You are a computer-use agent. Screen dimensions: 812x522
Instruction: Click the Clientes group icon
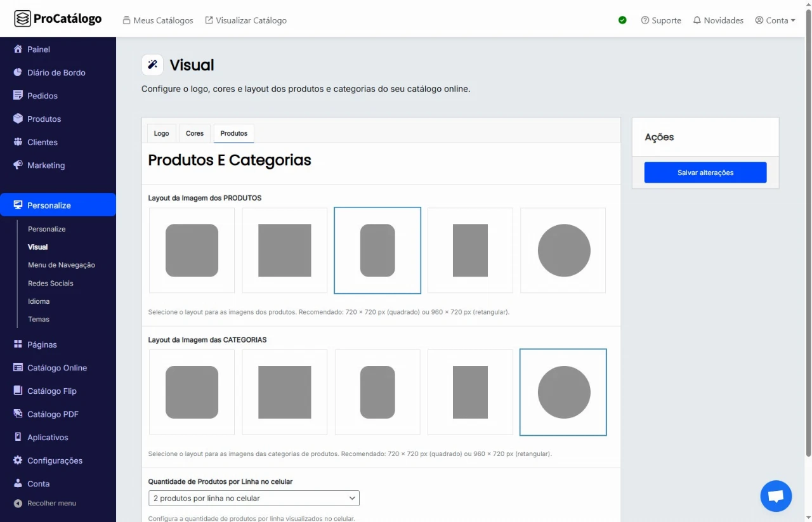(x=18, y=142)
